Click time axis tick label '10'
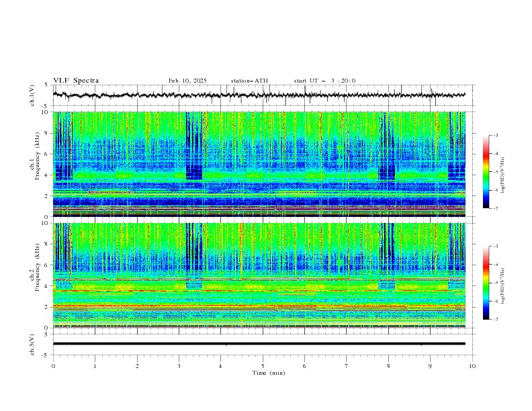The width and height of the screenshot is (532, 411). tap(472, 366)
